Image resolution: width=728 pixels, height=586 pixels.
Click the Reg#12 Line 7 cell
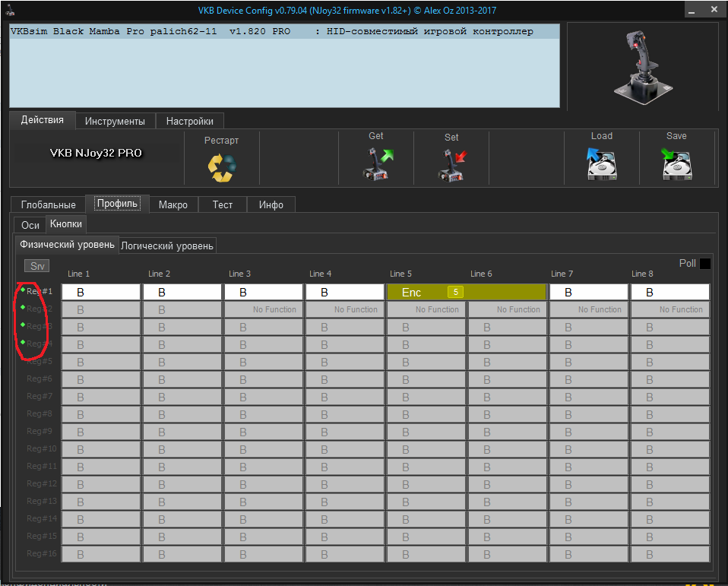[x=589, y=484]
